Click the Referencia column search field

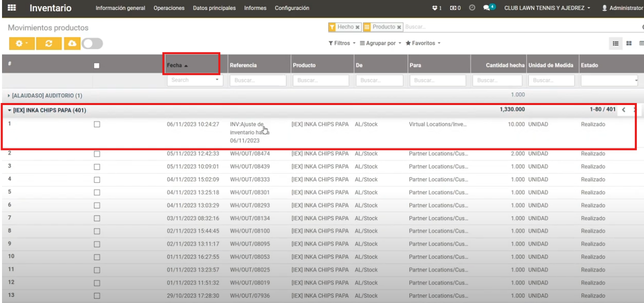pos(258,80)
